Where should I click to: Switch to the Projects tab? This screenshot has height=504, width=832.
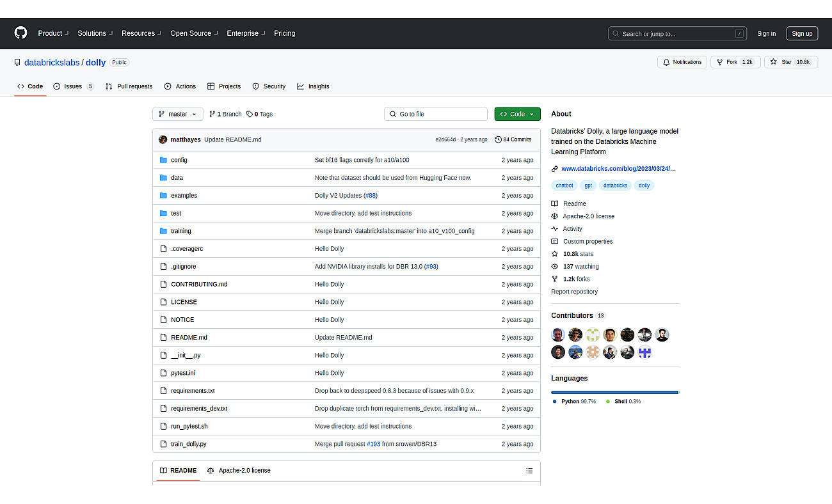(224, 86)
